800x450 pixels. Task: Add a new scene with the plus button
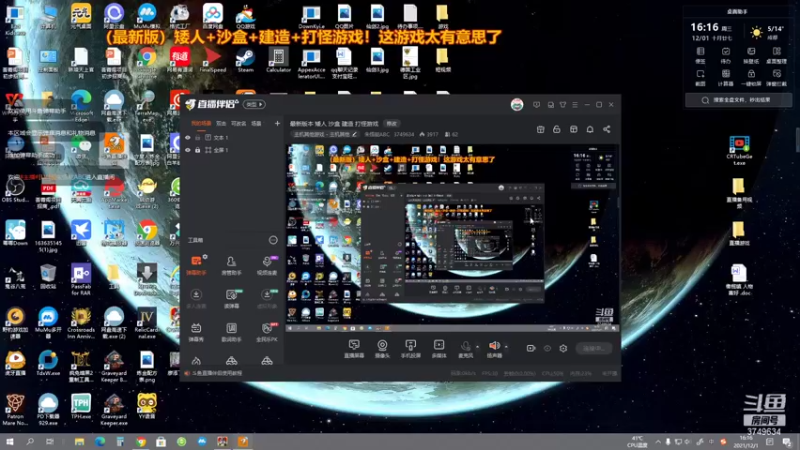pyautogui.click(x=277, y=123)
